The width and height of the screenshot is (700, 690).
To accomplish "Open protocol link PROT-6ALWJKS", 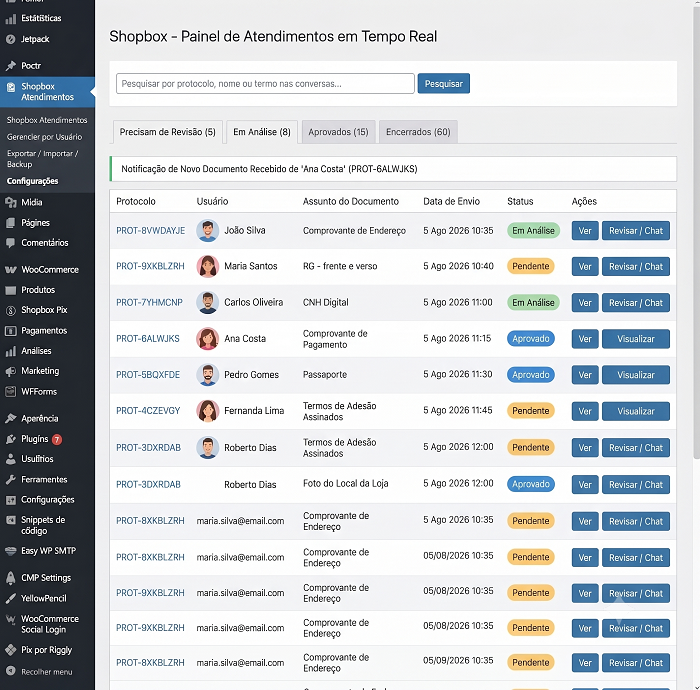I will 148,339.
